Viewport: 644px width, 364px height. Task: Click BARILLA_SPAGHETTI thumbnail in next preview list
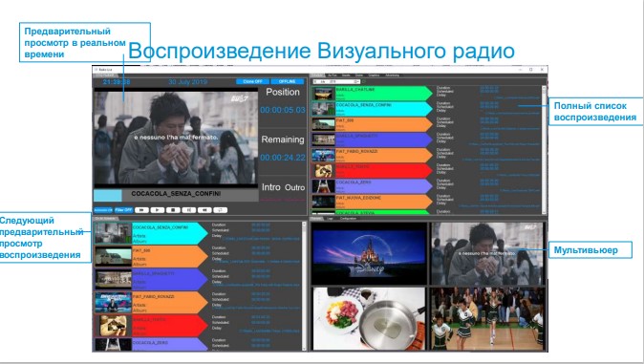(113, 279)
